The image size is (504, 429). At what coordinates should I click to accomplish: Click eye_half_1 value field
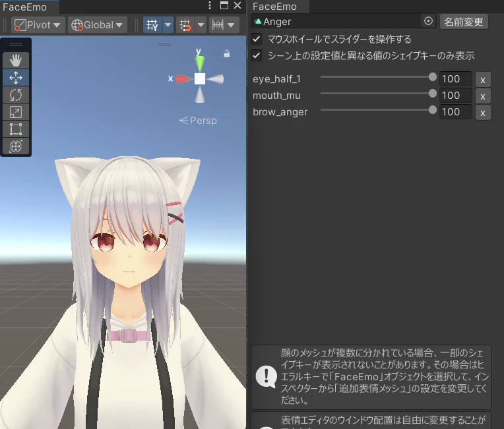click(455, 79)
